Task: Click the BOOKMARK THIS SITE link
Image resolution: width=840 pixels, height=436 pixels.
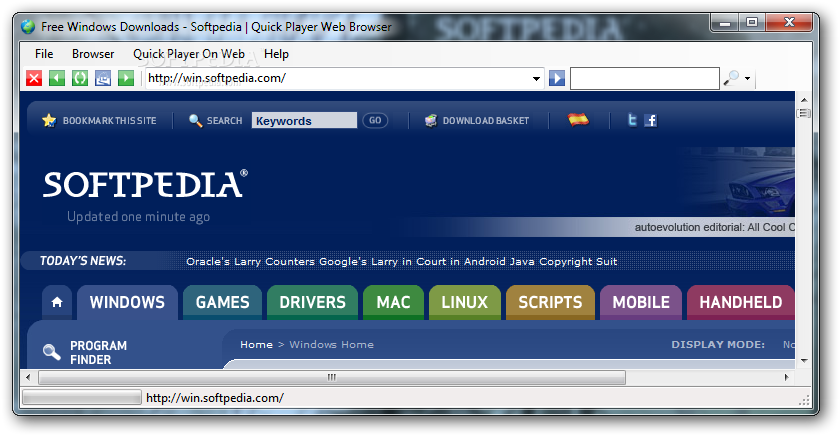Action: point(110,121)
